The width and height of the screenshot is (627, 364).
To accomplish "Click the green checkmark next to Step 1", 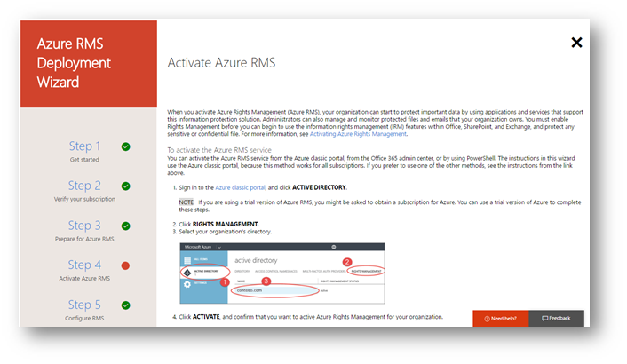I will tap(125, 146).
